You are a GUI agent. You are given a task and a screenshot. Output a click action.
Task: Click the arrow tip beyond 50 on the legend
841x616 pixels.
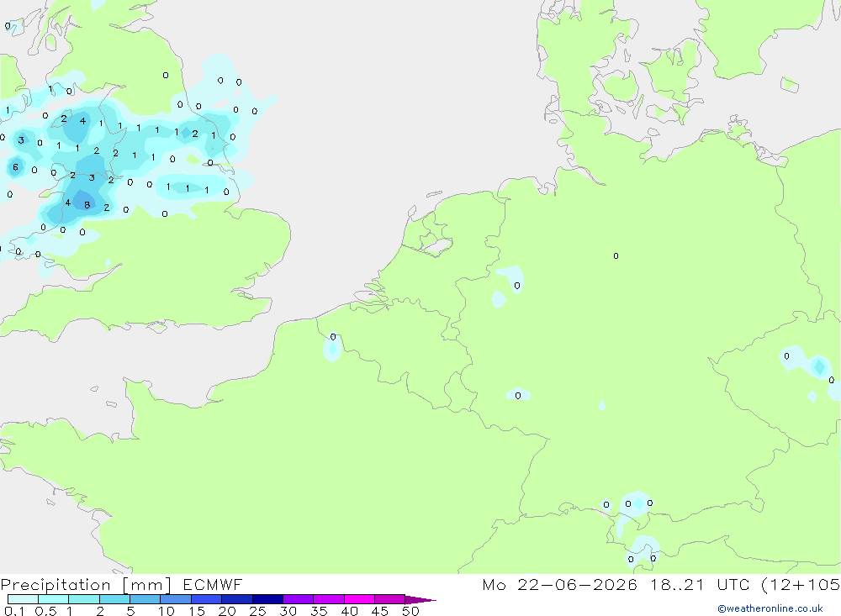(420, 600)
